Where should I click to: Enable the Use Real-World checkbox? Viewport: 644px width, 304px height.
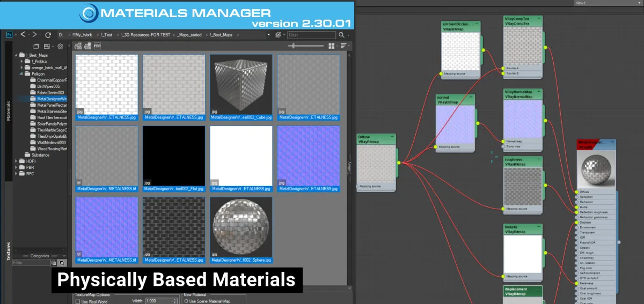tap(77, 301)
